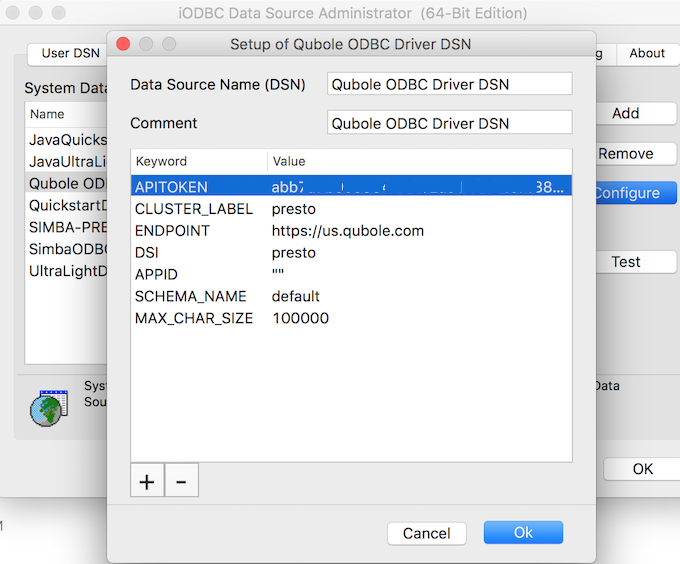
Task: Select JavaUltraLi data source in list
Action: (x=66, y=161)
